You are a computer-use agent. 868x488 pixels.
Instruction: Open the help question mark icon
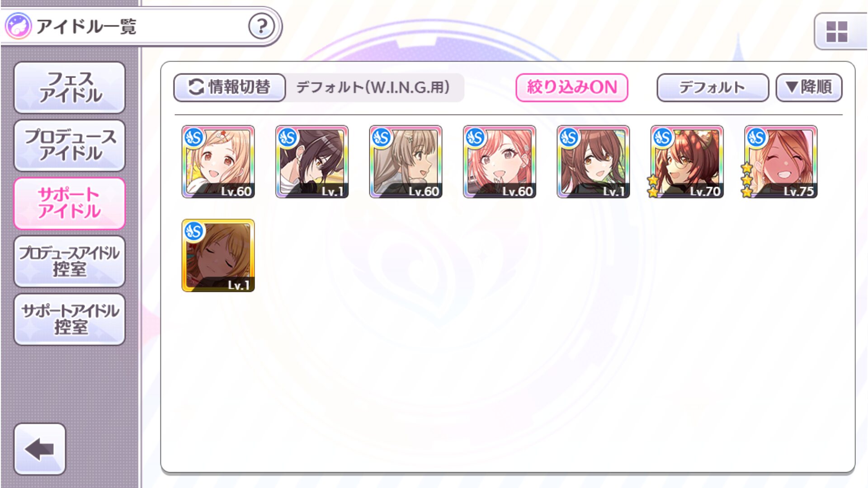tap(261, 26)
